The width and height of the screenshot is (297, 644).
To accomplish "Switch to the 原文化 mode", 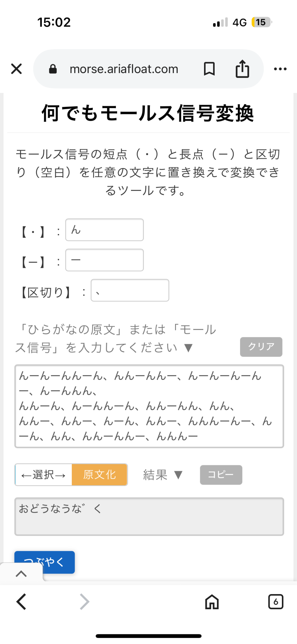I will coord(100,475).
